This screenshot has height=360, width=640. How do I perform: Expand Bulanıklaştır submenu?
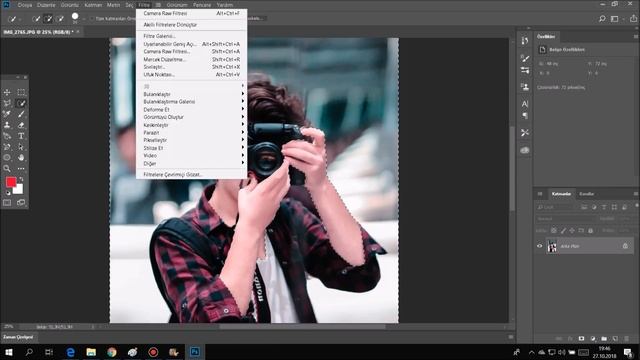pyautogui.click(x=191, y=94)
